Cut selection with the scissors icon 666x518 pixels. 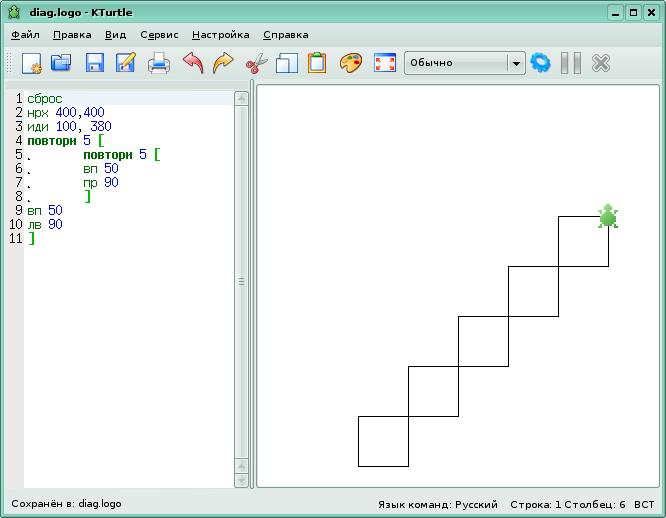point(256,63)
